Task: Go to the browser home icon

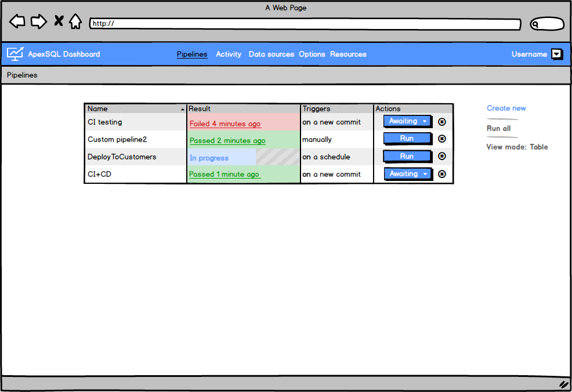Action: pyautogui.click(x=75, y=21)
